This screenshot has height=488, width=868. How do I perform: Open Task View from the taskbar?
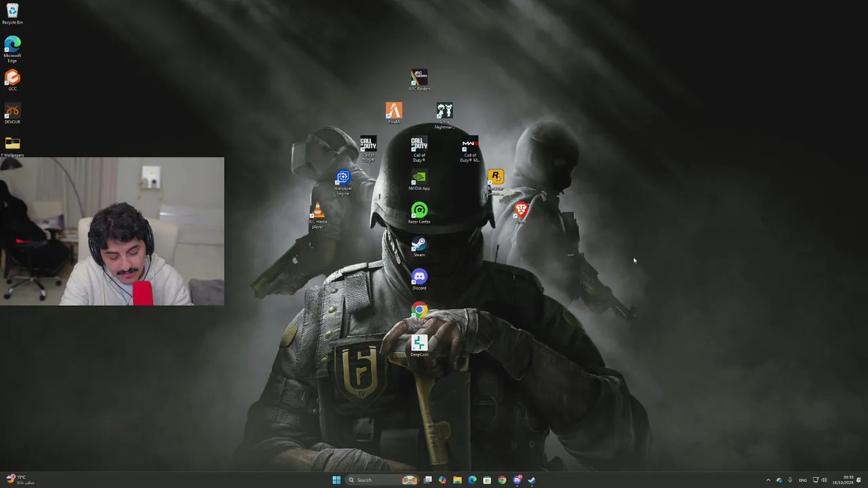tap(428, 480)
